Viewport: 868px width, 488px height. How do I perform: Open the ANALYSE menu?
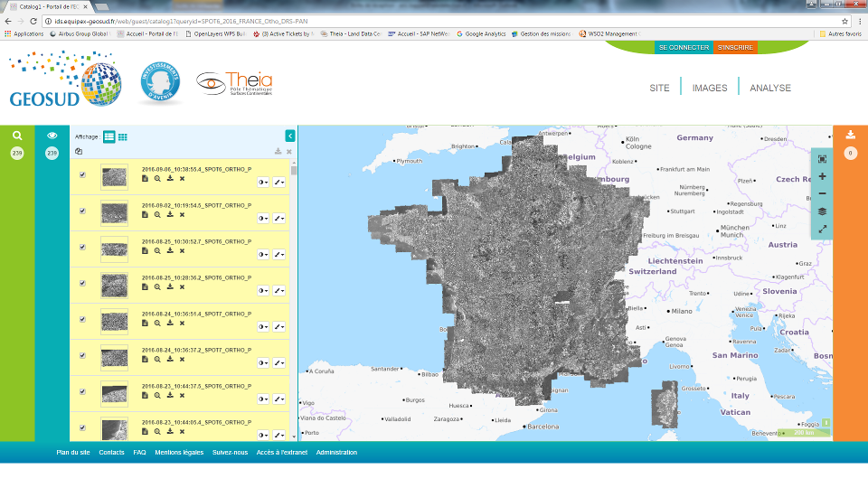pyautogui.click(x=770, y=88)
